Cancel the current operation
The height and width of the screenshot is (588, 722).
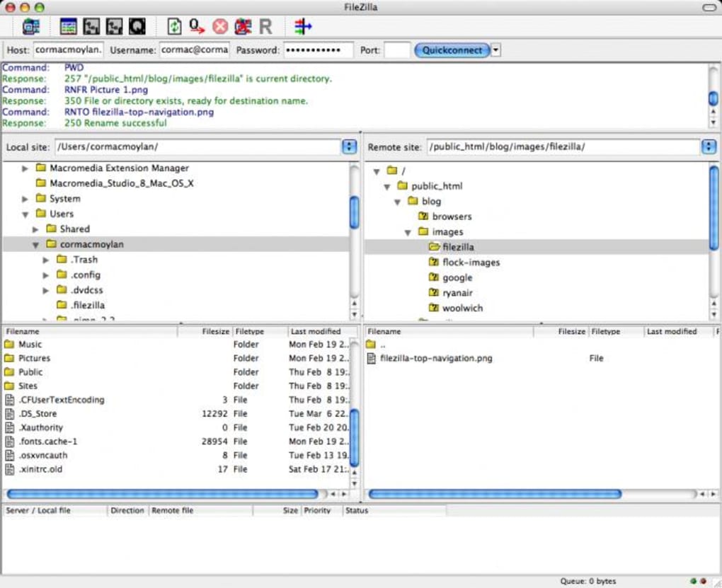tap(219, 26)
